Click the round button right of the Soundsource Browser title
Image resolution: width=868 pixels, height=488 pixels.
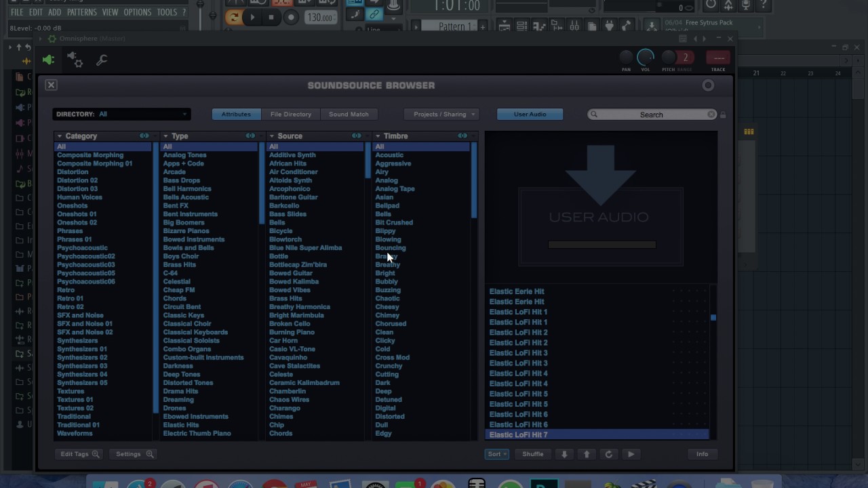[x=708, y=85]
